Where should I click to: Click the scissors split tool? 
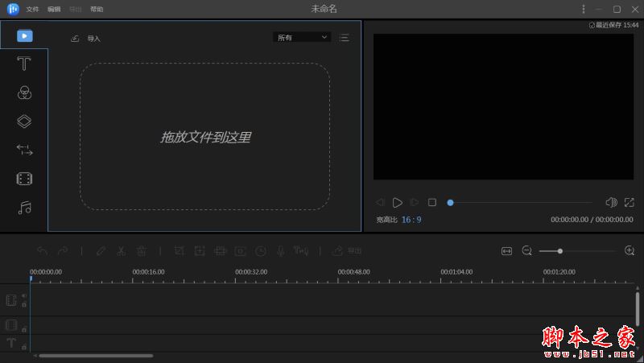point(122,250)
